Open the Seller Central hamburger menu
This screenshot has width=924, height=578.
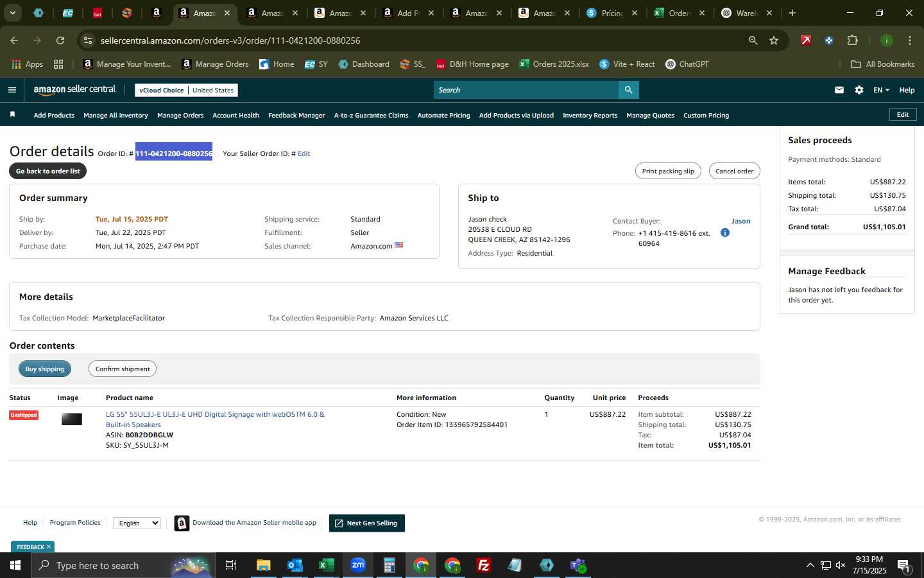12,90
